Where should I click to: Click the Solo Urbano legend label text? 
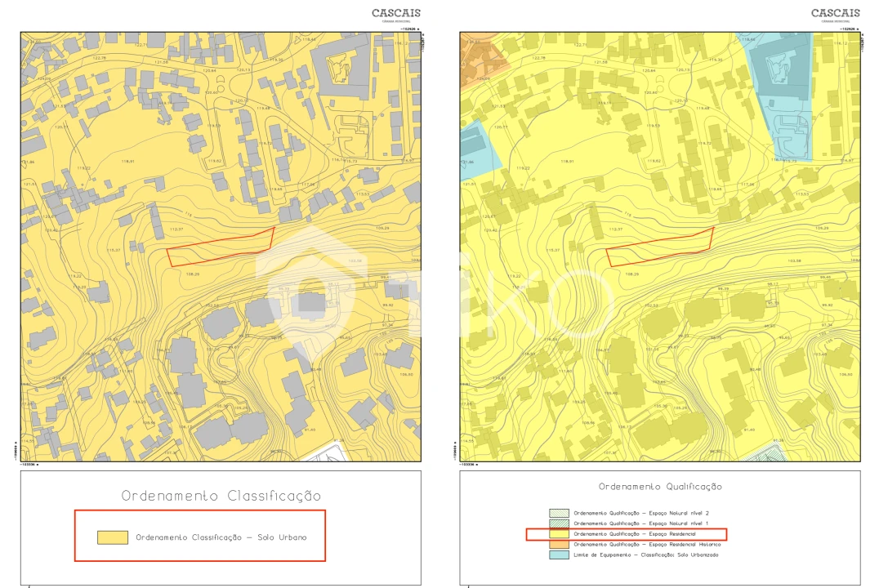[x=221, y=537]
